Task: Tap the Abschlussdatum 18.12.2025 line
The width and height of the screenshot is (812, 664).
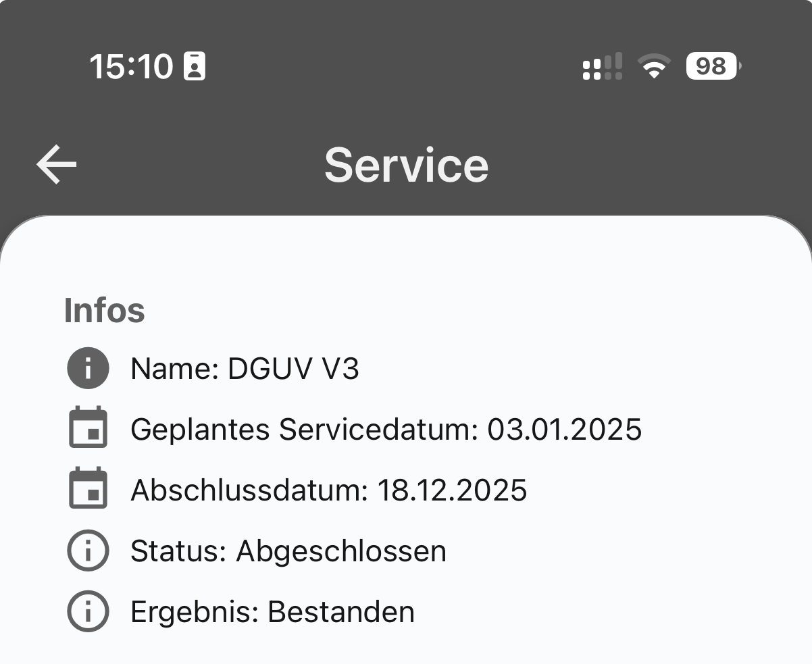Action: [x=328, y=490]
